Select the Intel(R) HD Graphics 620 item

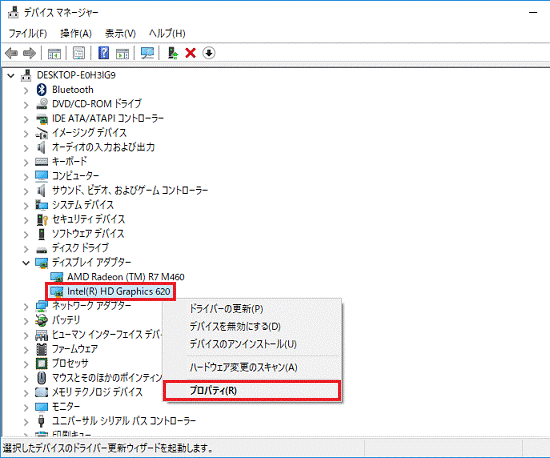(x=119, y=291)
